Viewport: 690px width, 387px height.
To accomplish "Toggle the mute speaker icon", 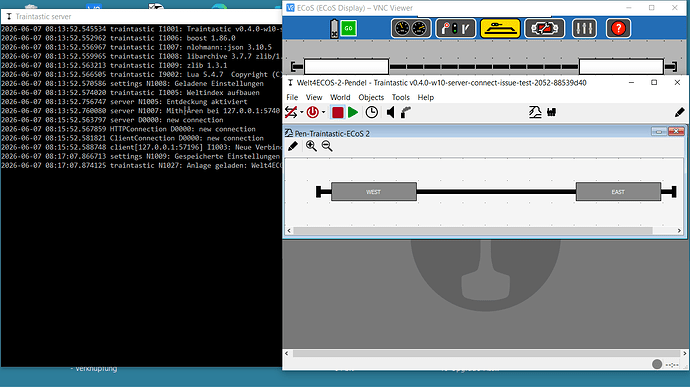I will tap(390, 112).
